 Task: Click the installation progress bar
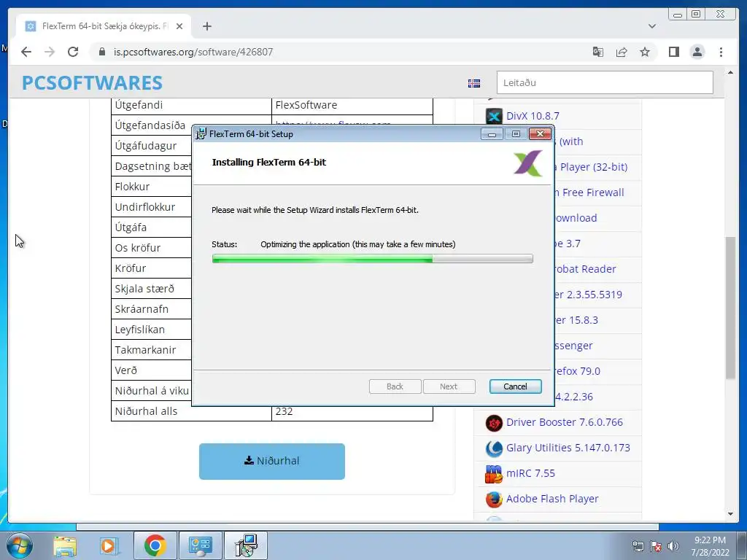coord(373,259)
